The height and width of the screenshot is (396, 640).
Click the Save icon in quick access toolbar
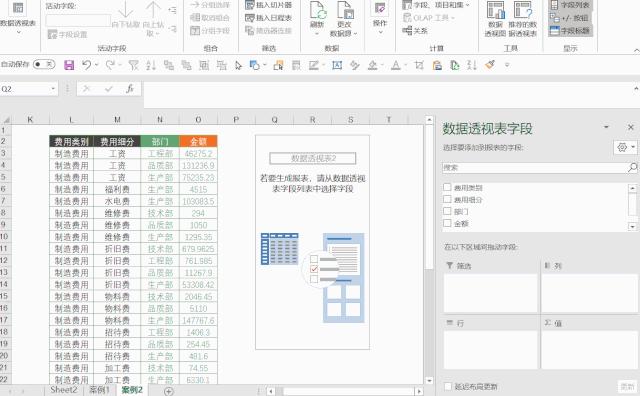pos(69,65)
